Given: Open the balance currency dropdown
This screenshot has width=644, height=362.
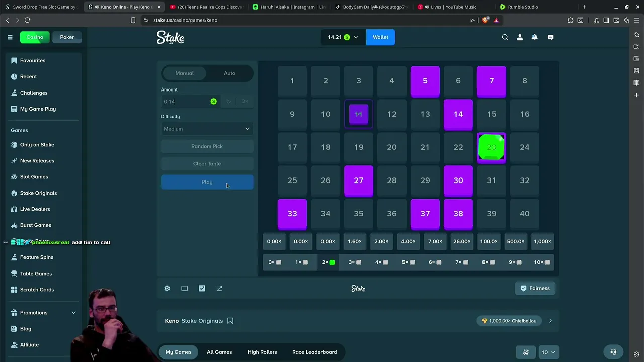Looking at the screenshot, I should click(343, 37).
